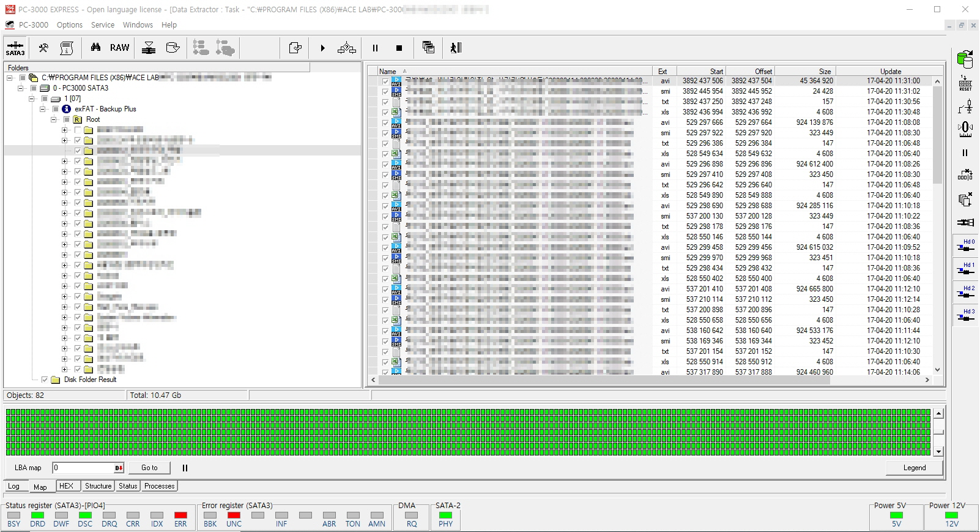The height and width of the screenshot is (532, 980).
Task: Toggle checkbox of file sized 45 364 920
Action: [385, 81]
